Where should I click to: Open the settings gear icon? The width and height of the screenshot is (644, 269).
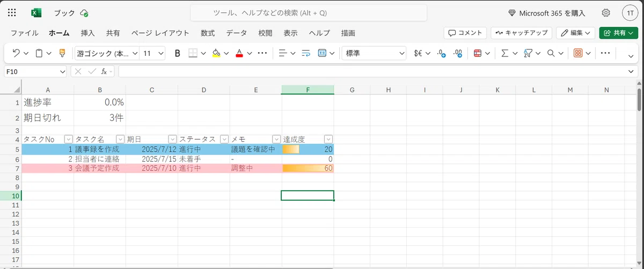(x=606, y=13)
